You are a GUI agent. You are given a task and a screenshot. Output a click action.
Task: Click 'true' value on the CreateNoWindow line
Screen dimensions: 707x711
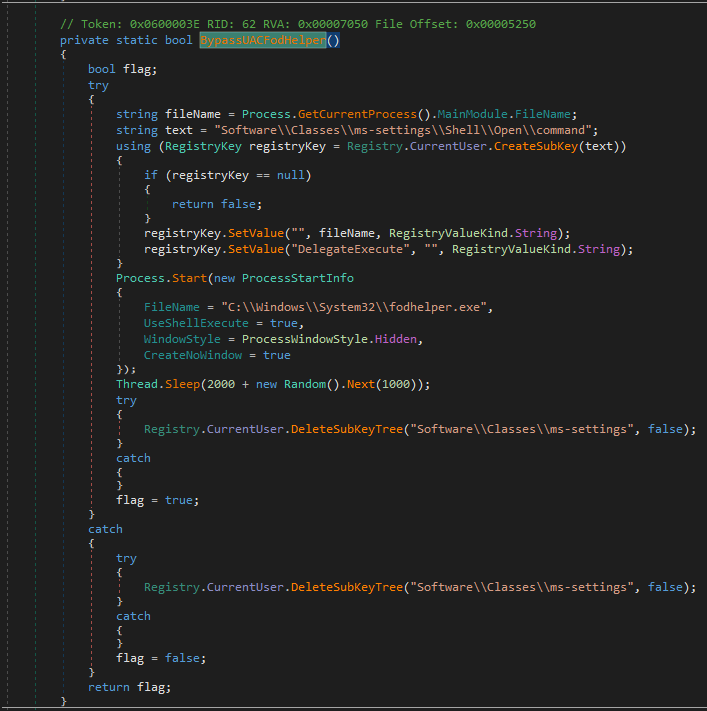tap(277, 356)
